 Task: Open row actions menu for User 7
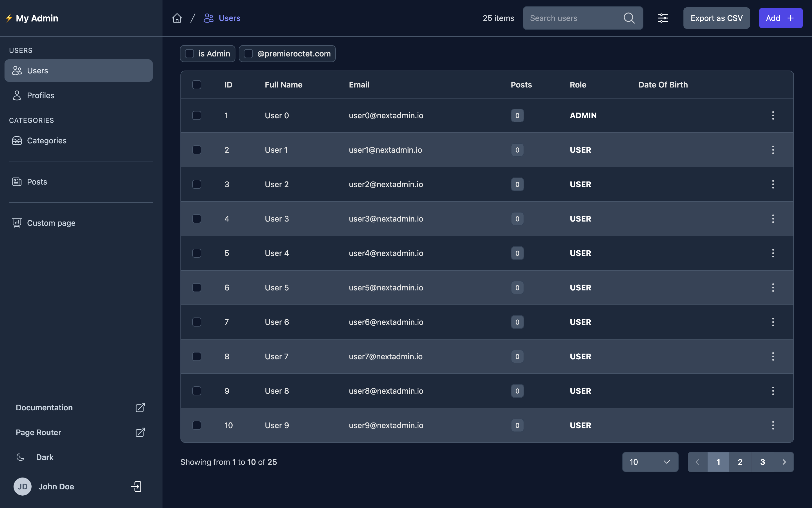773,356
